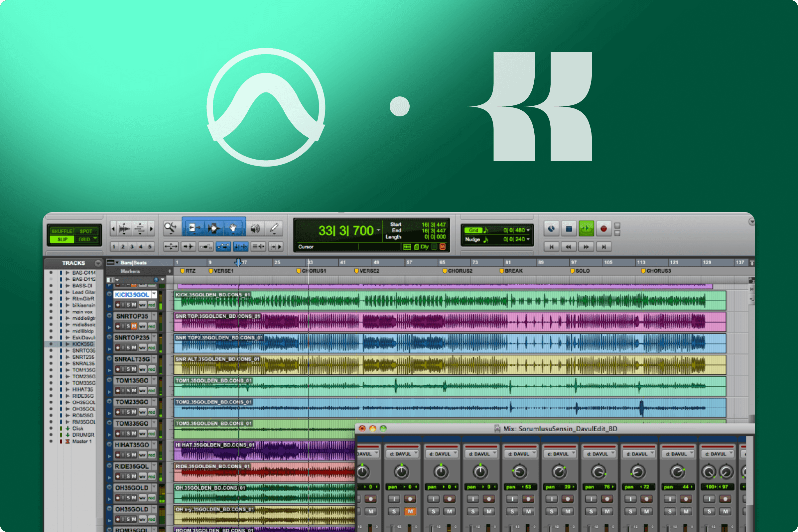
Task: Add a marker with the plus button
Action: point(170,271)
